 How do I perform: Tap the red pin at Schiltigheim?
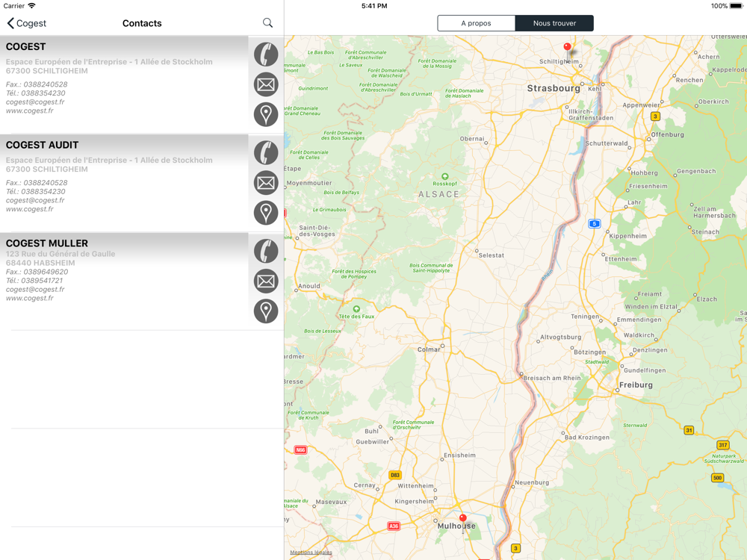point(567,48)
